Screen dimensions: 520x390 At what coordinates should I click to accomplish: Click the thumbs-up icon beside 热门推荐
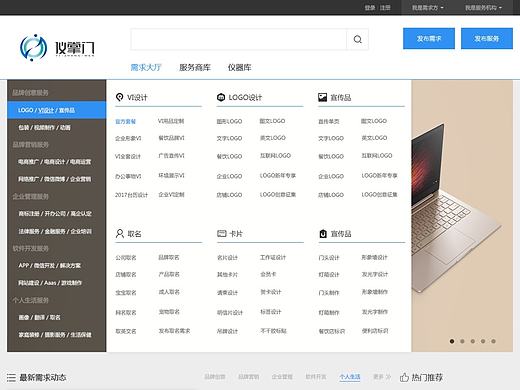click(404, 377)
